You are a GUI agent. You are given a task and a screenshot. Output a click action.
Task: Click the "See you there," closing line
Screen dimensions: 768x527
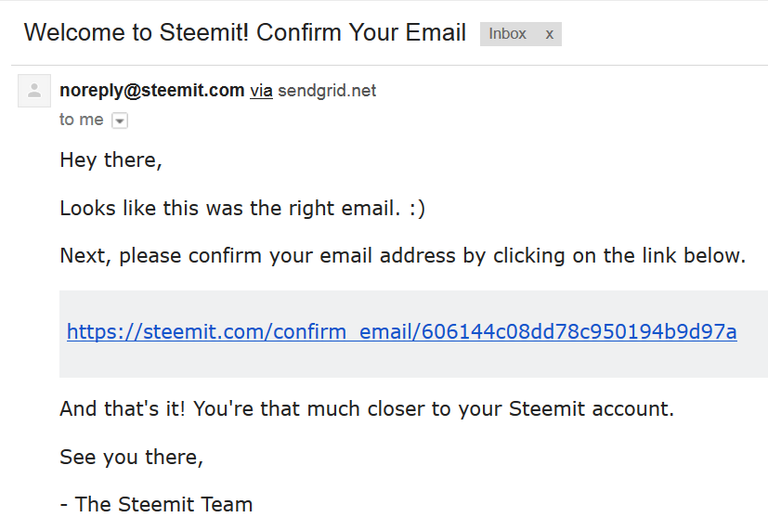(131, 456)
